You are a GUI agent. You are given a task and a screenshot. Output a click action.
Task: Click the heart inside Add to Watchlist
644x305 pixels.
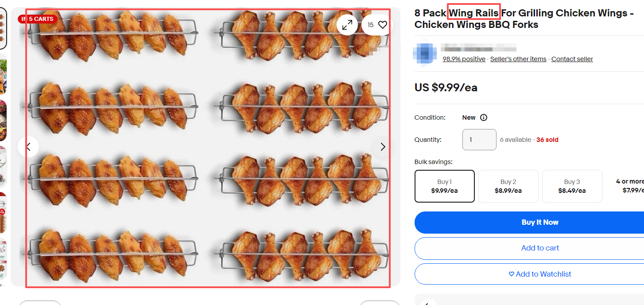[x=512, y=274]
